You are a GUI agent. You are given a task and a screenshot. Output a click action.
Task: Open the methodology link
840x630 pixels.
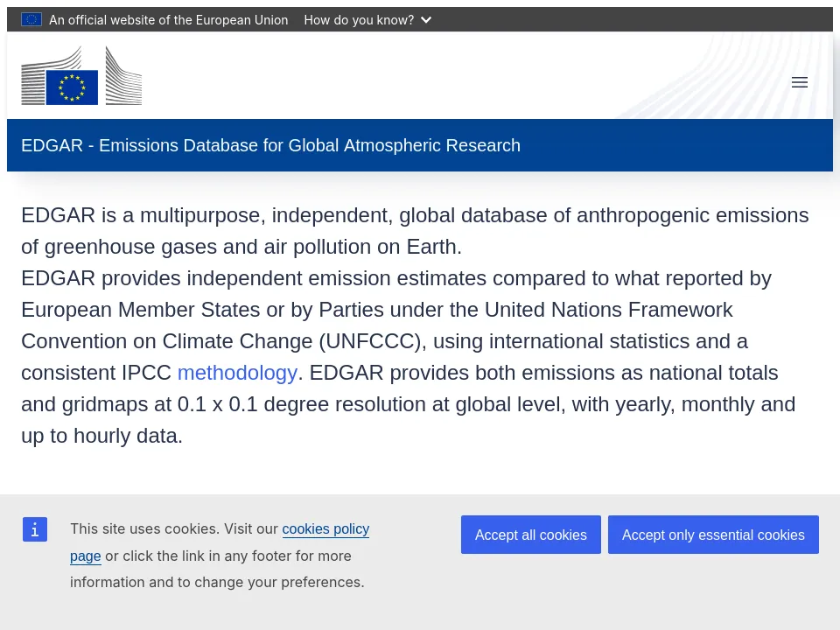coord(237,373)
